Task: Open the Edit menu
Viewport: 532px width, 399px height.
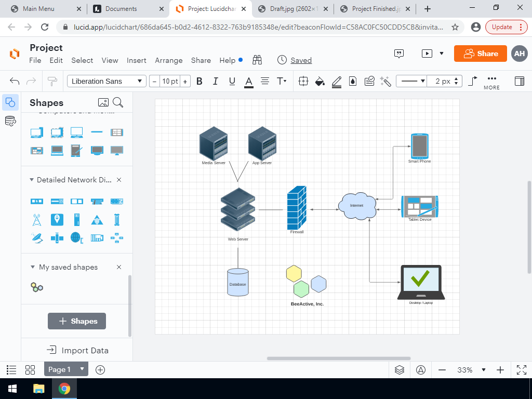Action: pos(56,60)
